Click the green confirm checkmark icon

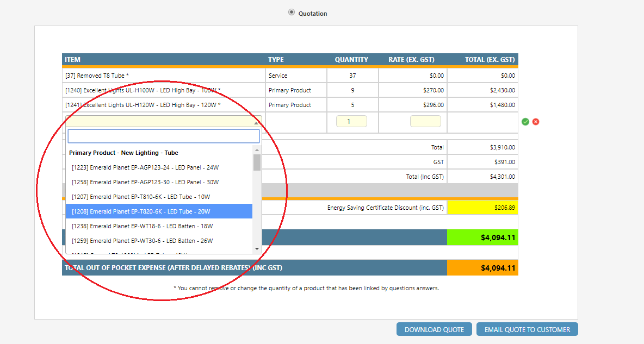[525, 122]
